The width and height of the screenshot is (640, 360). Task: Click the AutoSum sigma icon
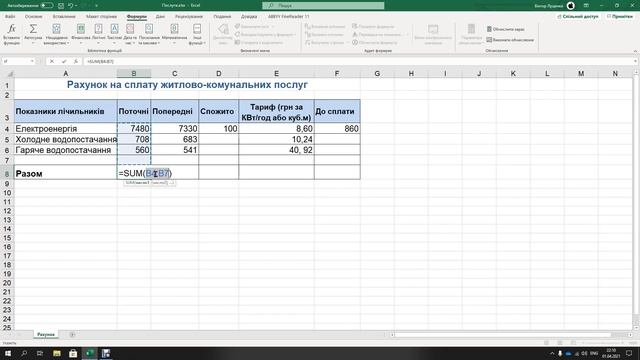point(33,29)
